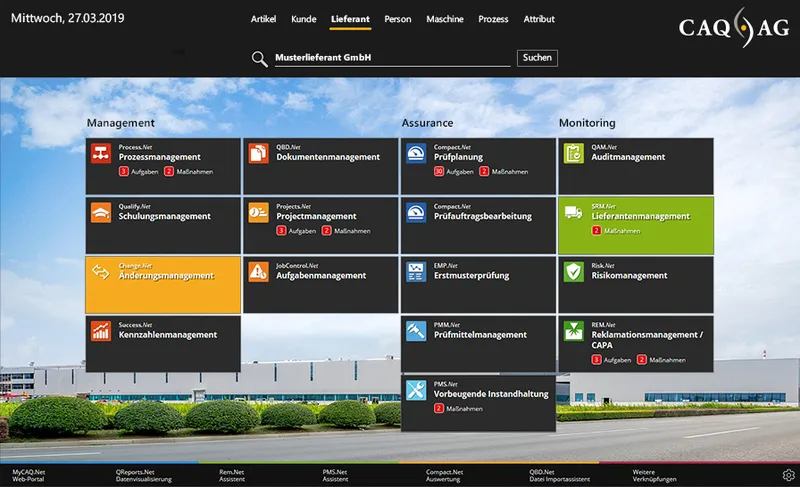
Task: Open the Prozess tab
Action: pos(493,19)
